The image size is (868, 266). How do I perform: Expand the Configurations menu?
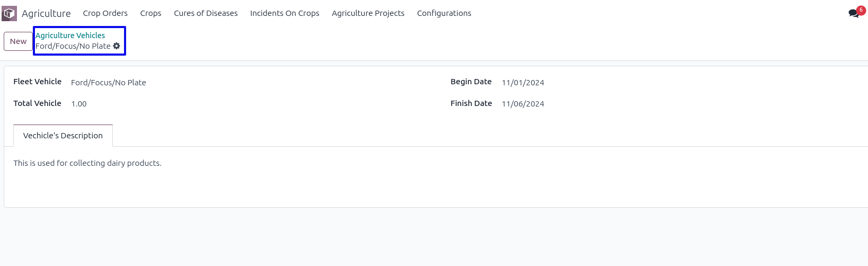444,13
